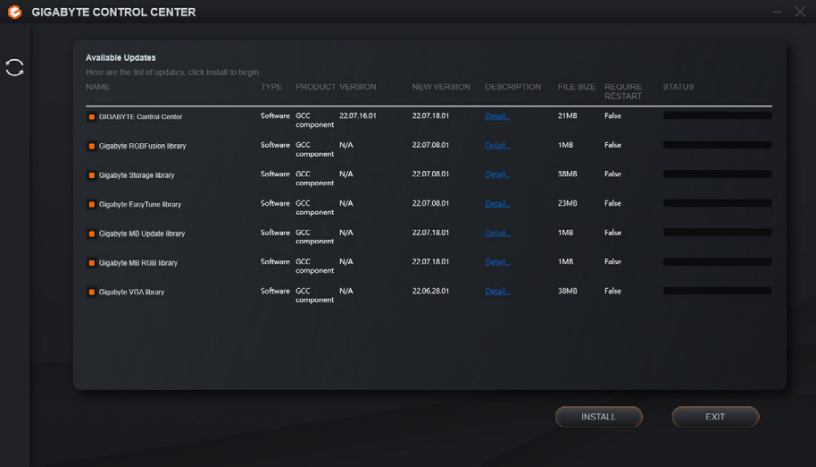Image resolution: width=816 pixels, height=467 pixels.
Task: Select the 'Gigabyte VGA library' row name
Action: tap(132, 292)
